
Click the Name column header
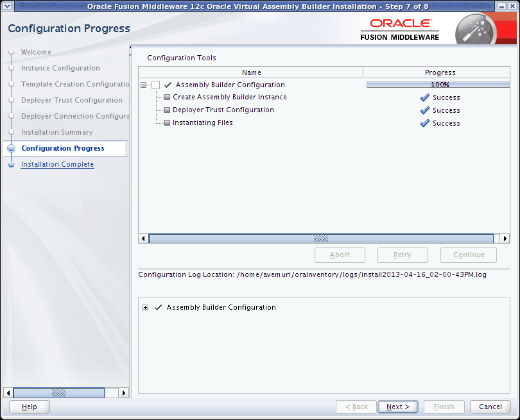[251, 72]
